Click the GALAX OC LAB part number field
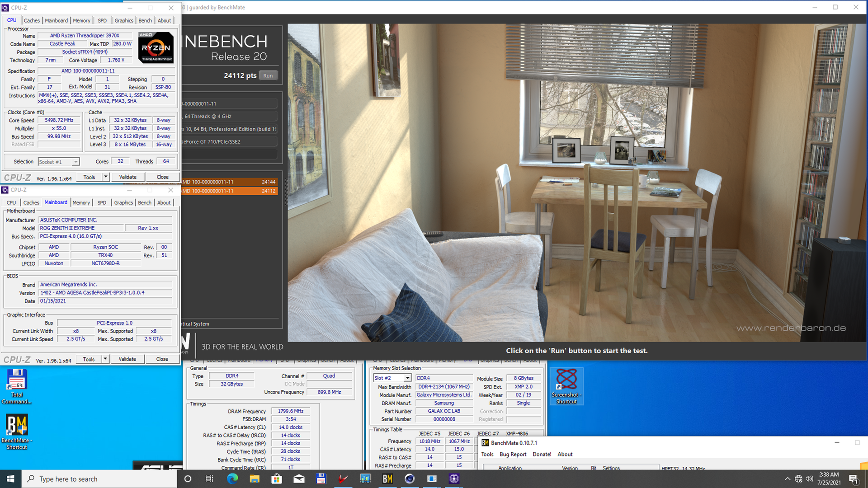 coord(444,411)
